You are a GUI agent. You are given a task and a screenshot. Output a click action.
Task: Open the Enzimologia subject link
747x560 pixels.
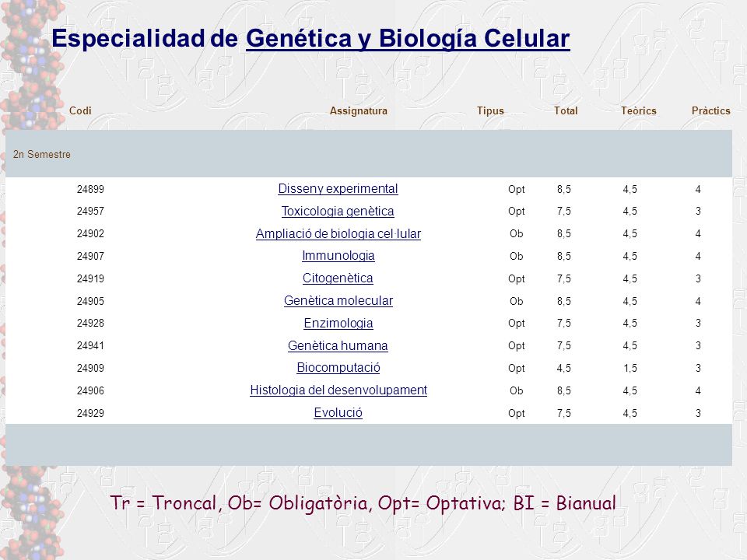[x=338, y=323]
